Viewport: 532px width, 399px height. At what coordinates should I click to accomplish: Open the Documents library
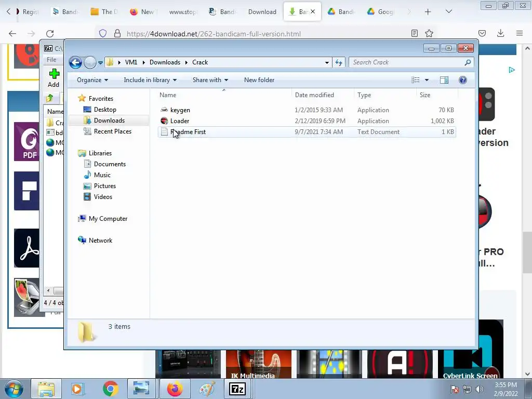(x=110, y=164)
